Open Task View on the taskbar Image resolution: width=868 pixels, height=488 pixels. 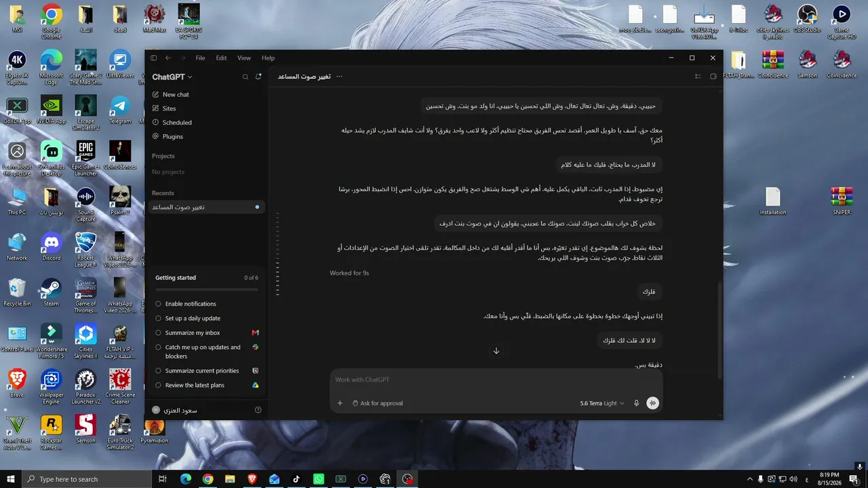coord(163,479)
